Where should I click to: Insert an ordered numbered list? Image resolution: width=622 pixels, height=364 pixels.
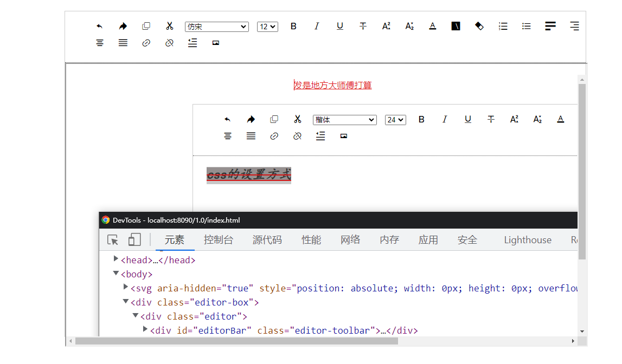tap(503, 26)
